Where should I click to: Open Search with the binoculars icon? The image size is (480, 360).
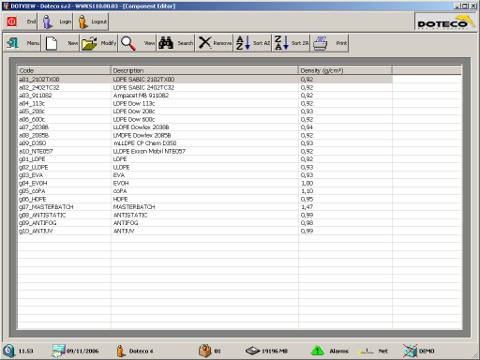point(166,43)
